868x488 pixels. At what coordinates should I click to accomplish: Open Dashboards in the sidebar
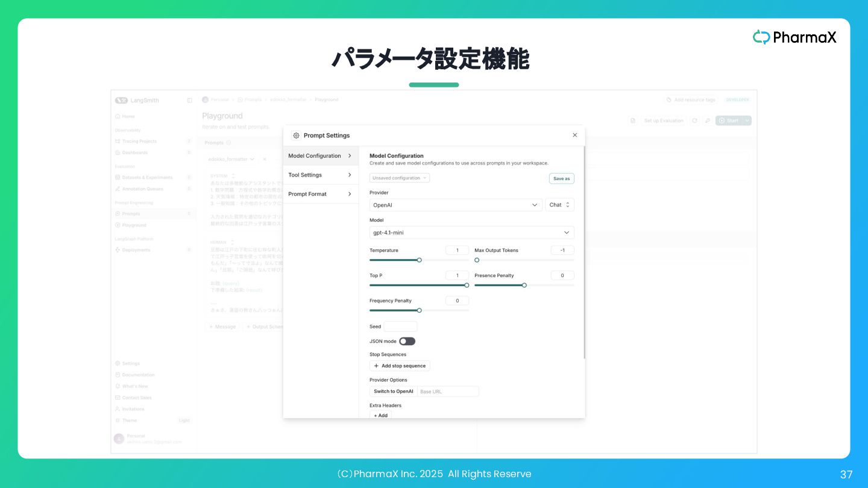(153, 152)
